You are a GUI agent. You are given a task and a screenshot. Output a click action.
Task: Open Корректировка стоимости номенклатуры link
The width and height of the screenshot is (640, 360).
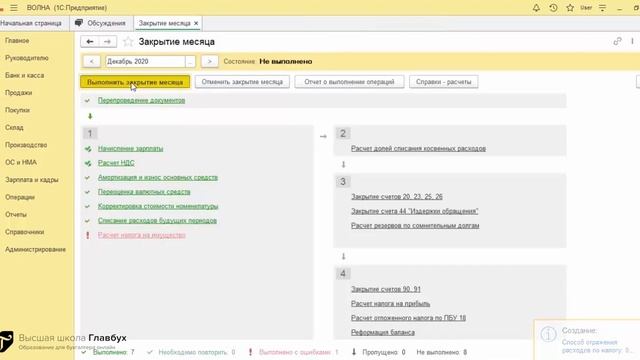[x=158, y=206]
